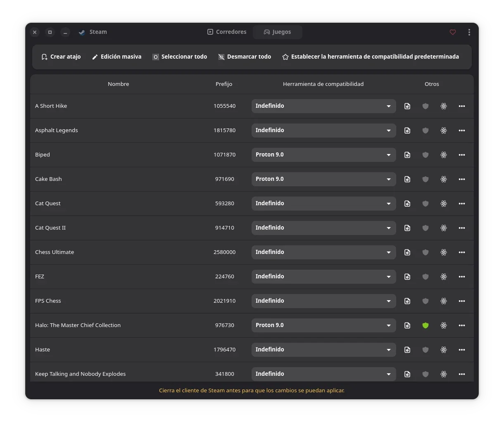
Task: Click document icon in A Short Hike row
Action: point(407,106)
